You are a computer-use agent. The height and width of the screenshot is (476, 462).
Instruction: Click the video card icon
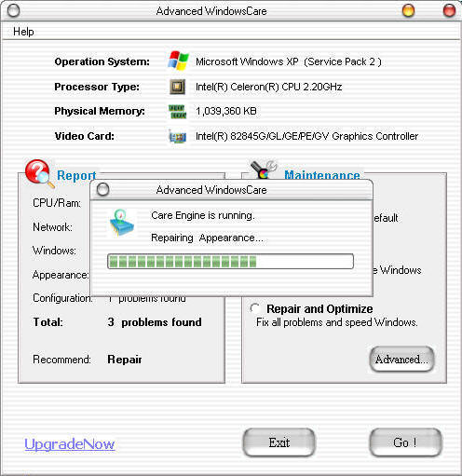click(x=178, y=136)
